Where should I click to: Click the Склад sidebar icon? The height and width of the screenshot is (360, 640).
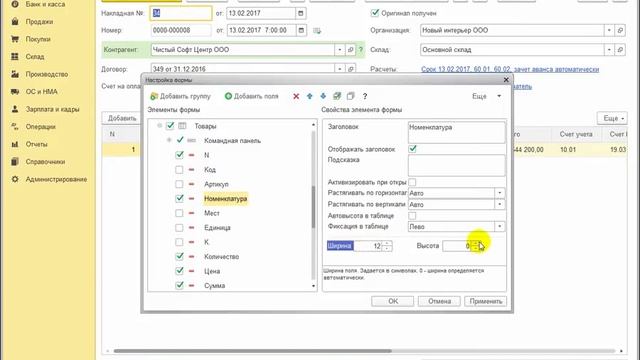15,57
